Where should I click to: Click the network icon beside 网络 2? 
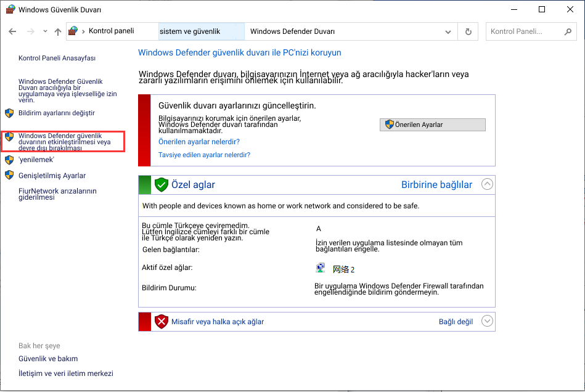[321, 267]
